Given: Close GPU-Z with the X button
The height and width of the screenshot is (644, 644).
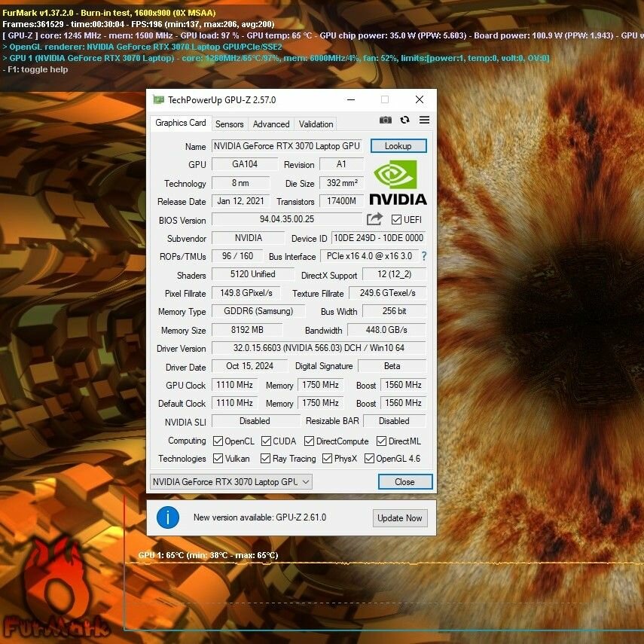Looking at the screenshot, I should point(420,99).
